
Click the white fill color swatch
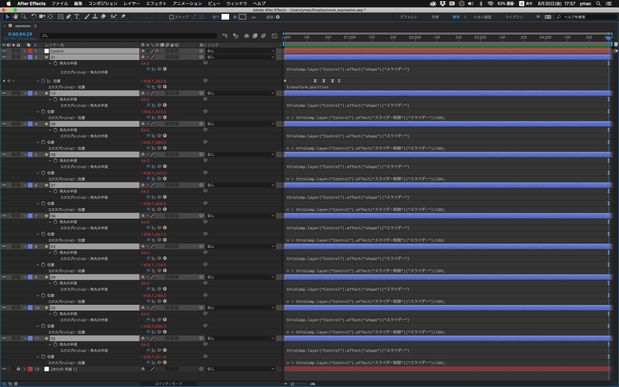click(225, 17)
